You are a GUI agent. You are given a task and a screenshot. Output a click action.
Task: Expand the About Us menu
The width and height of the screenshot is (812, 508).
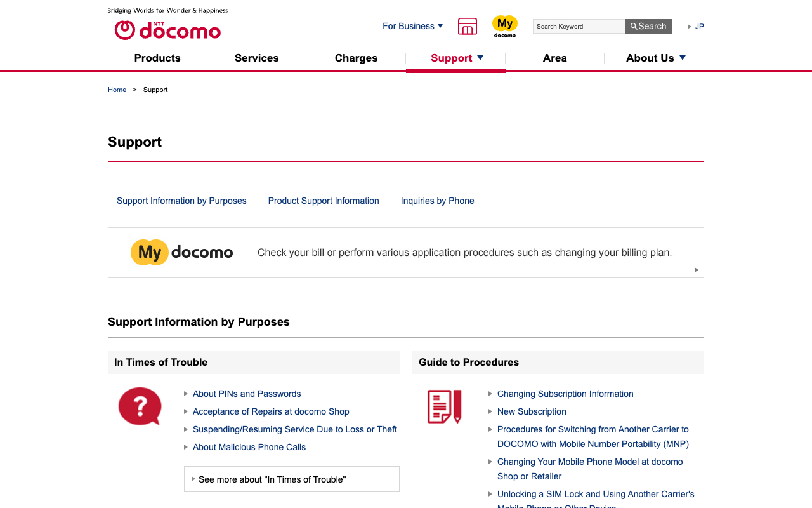tap(655, 58)
